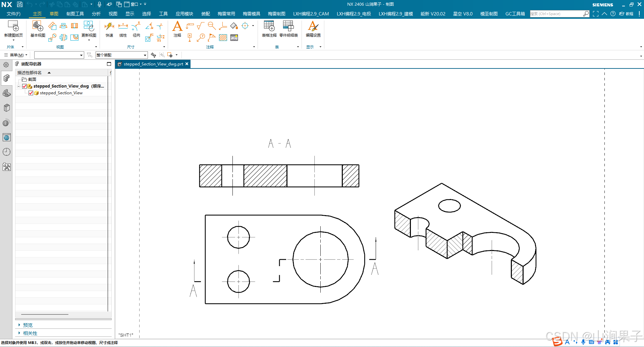Click the Edit Settings (编辑设置) icon
The image size is (644, 347).
(313, 29)
